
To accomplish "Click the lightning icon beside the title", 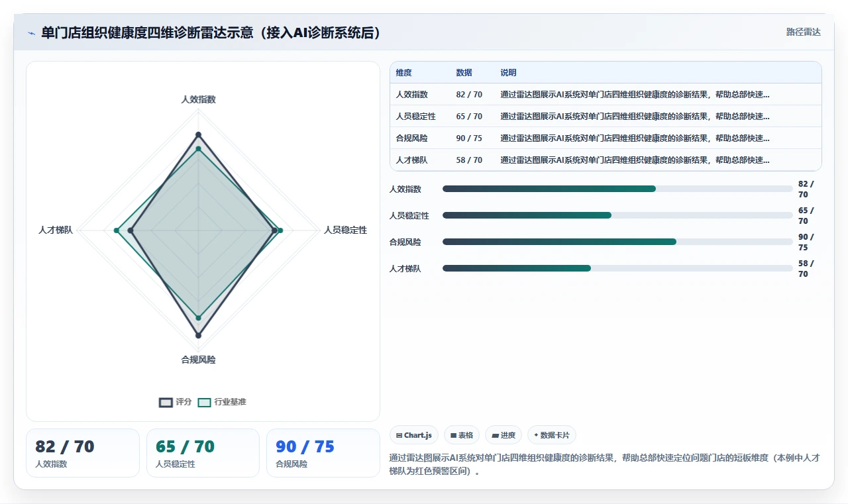I will tap(31, 33).
